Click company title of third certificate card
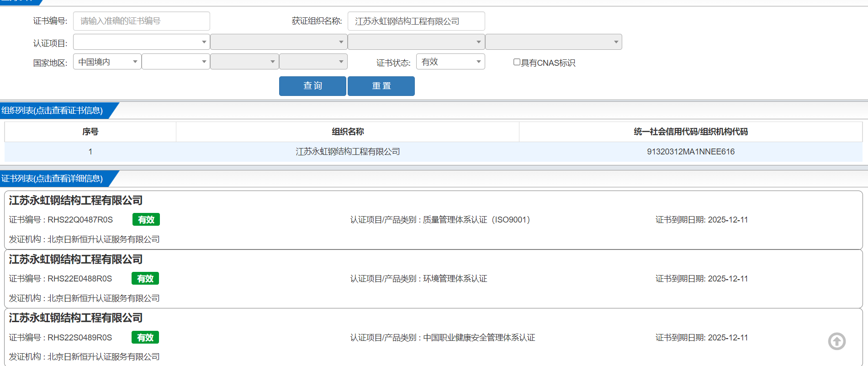 click(x=76, y=318)
